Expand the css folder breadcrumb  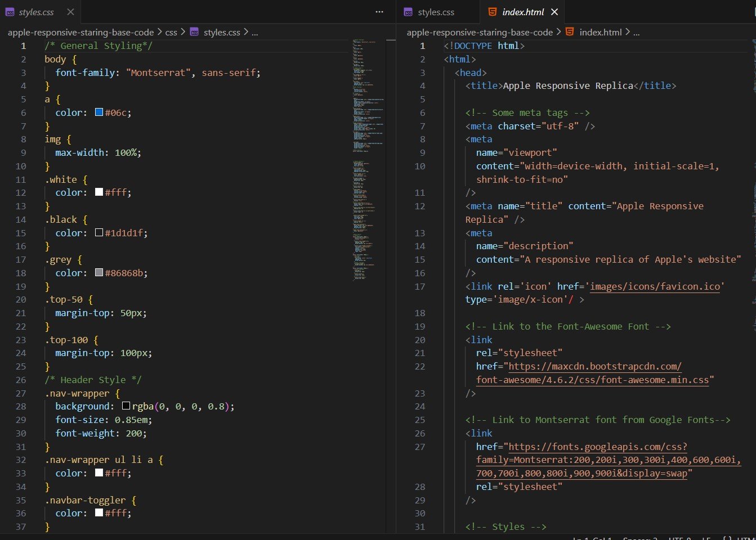[171, 32]
